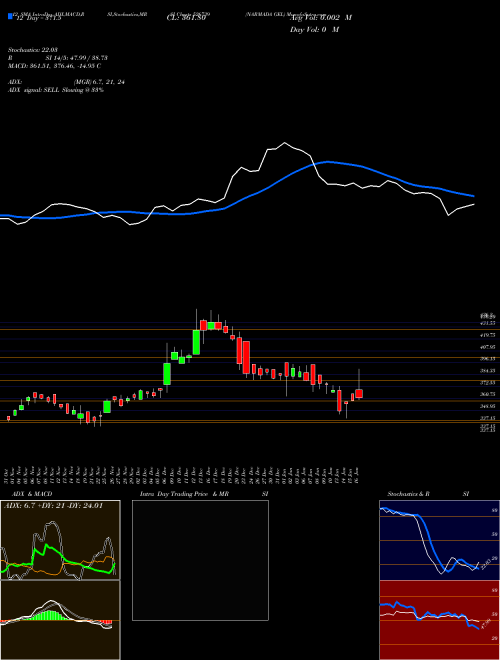This screenshot has height=660, width=500.
Task: Click the large green candle near 06 Dec
Action: (x=167, y=373)
